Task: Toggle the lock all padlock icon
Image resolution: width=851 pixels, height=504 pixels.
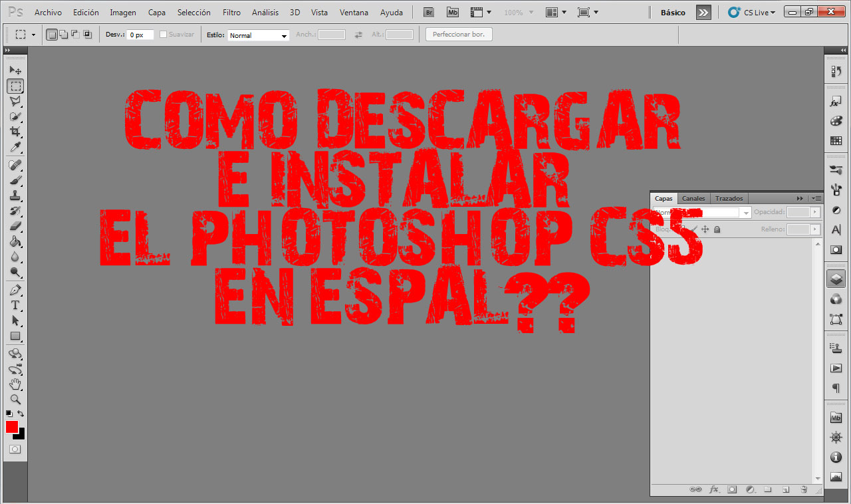Action: pyautogui.click(x=717, y=229)
